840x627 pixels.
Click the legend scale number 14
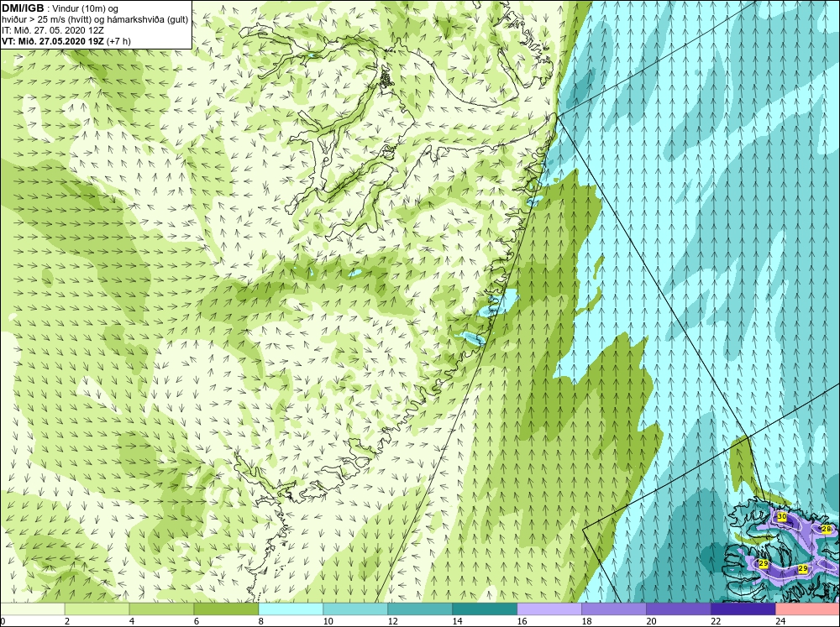(x=457, y=621)
